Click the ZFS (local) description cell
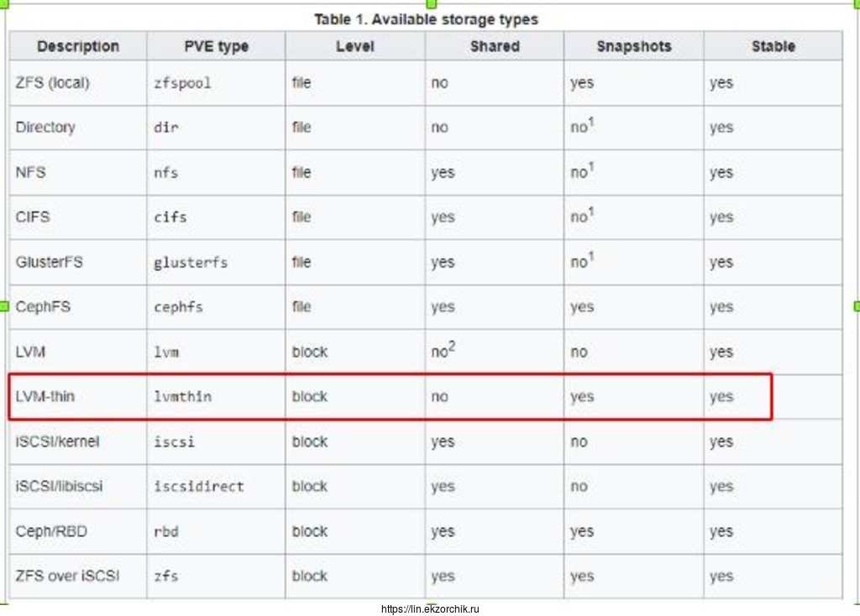The image size is (860, 616). coord(52,83)
